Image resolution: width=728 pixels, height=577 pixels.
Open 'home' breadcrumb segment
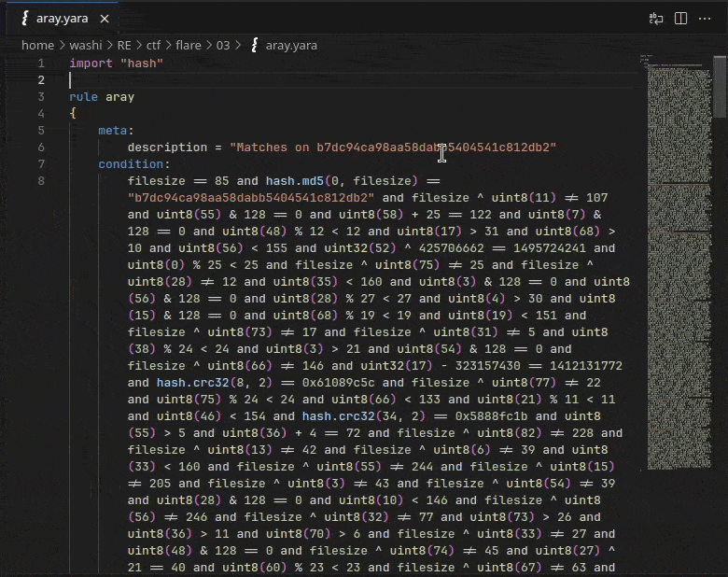point(37,45)
